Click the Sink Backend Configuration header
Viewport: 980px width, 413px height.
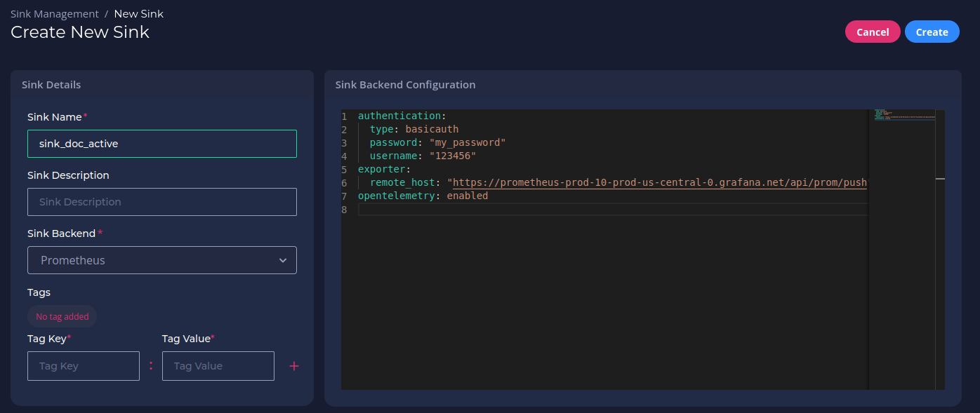(x=406, y=85)
